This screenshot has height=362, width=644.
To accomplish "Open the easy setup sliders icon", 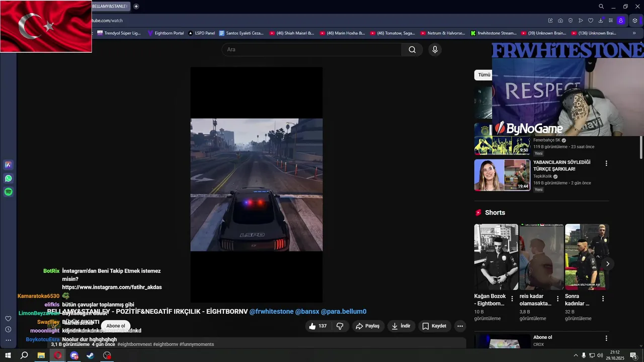I will click(611, 21).
